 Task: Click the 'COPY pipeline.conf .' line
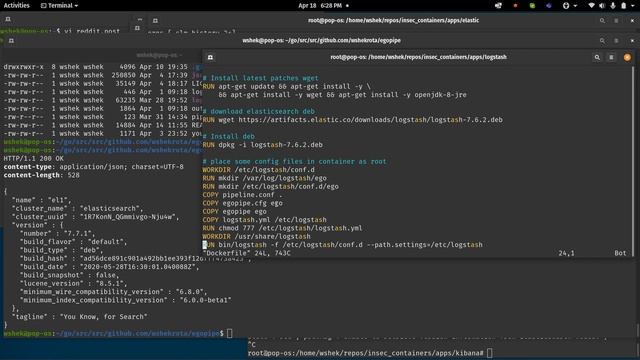pyautogui.click(x=242, y=195)
